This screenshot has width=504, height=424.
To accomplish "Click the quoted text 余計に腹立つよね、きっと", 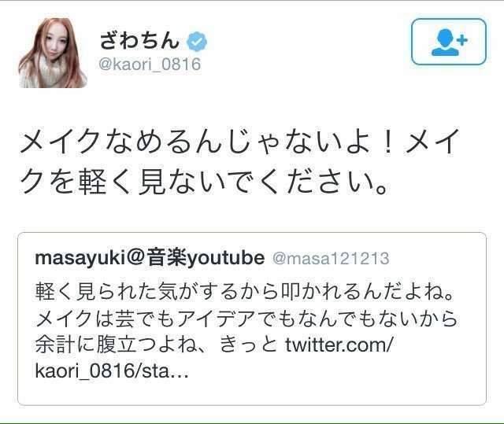I will point(156,345).
